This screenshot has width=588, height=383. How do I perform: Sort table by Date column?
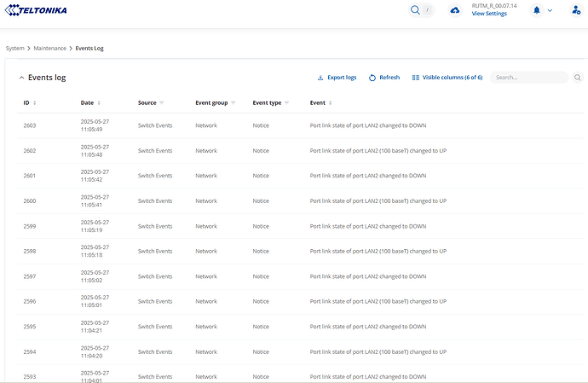[99, 103]
